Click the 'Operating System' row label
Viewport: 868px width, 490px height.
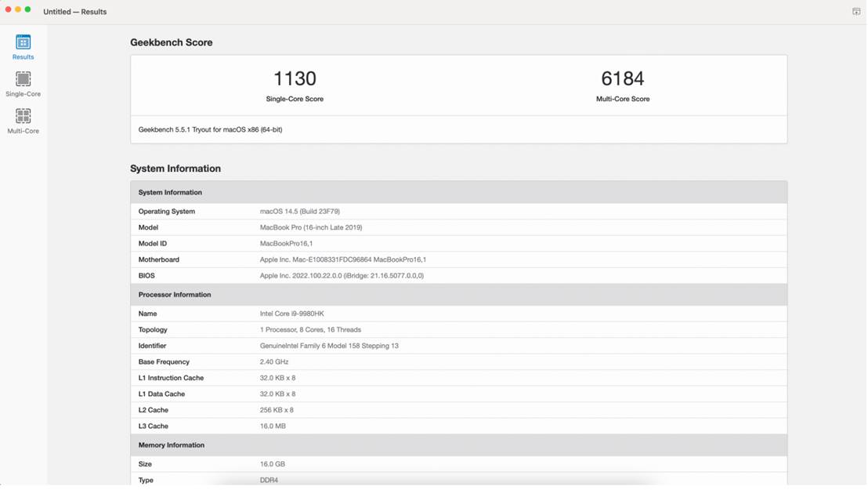click(x=167, y=211)
